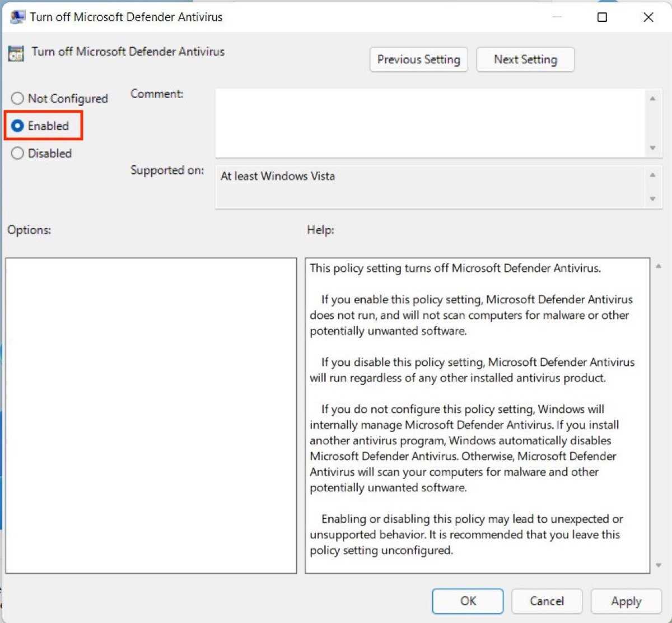
Task: Go to the Previous Setting
Action: tap(418, 59)
